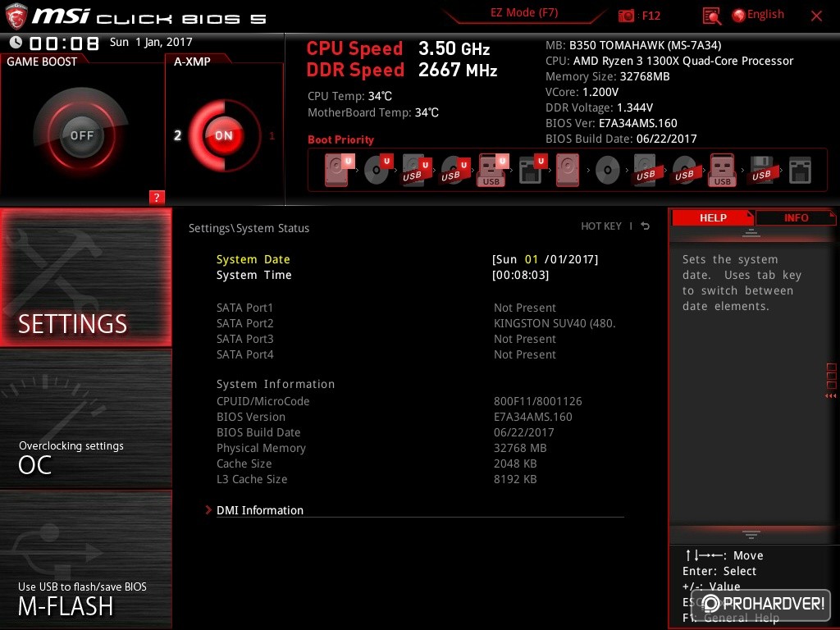Click the screenshot camera F12 icon

(626, 16)
